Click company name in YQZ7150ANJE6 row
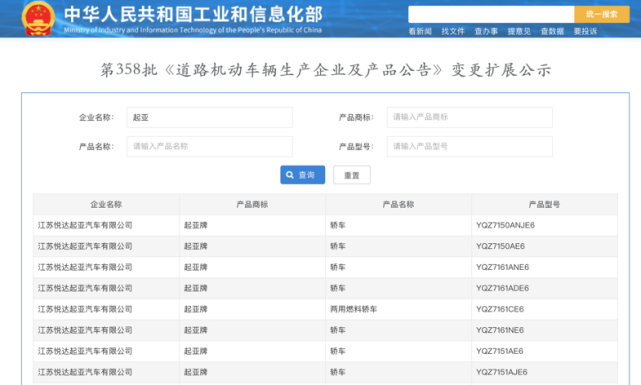 click(x=85, y=225)
